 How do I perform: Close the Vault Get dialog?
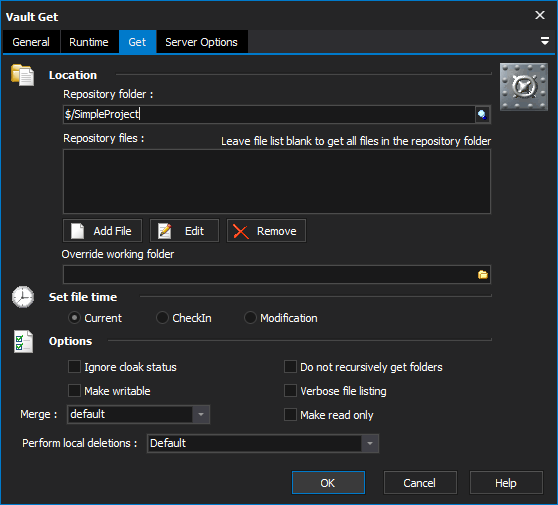(540, 15)
